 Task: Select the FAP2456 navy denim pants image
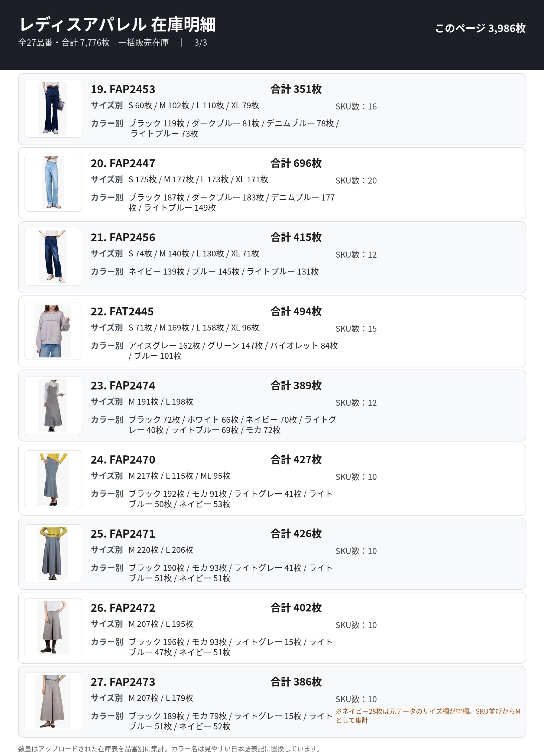[x=53, y=257]
